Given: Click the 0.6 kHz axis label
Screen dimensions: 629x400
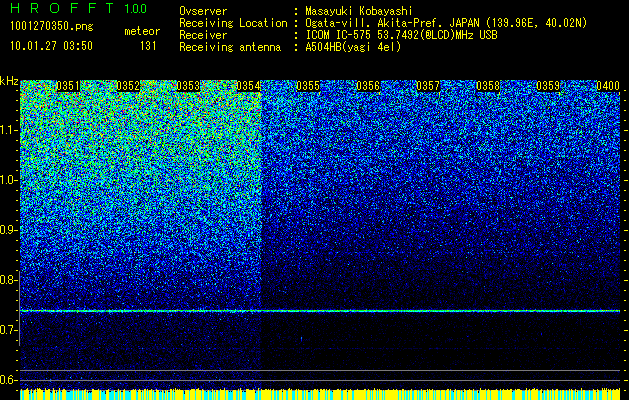Looking at the screenshot, I should click(x=8, y=380).
